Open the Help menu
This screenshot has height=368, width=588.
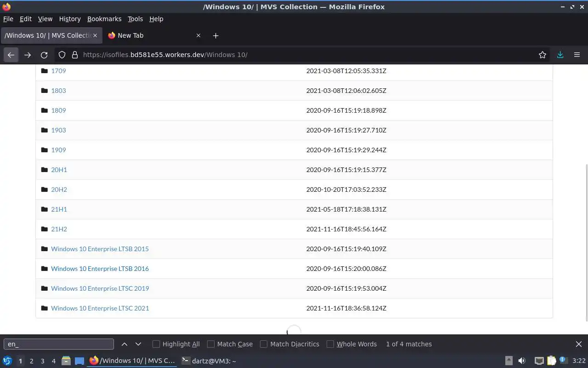point(156,19)
